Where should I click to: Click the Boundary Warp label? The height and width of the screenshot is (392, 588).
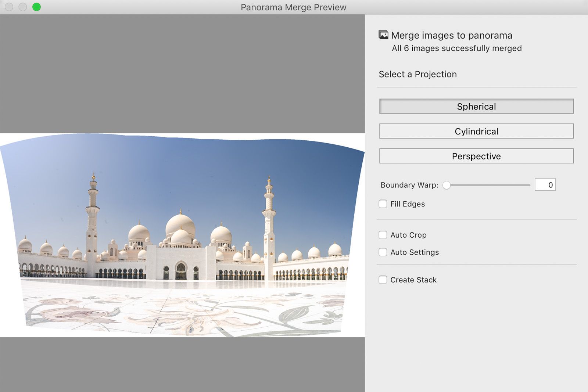click(409, 185)
